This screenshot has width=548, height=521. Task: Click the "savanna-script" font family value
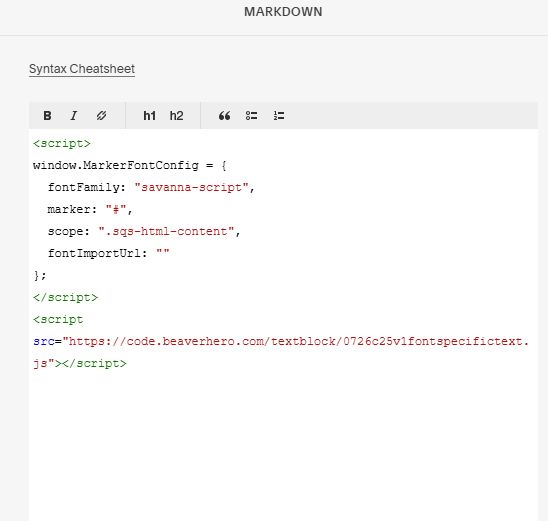(x=192, y=187)
